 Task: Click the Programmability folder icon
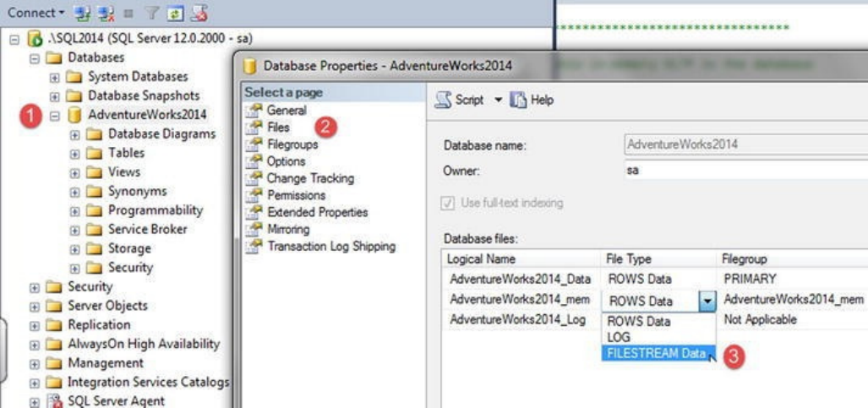click(x=94, y=210)
